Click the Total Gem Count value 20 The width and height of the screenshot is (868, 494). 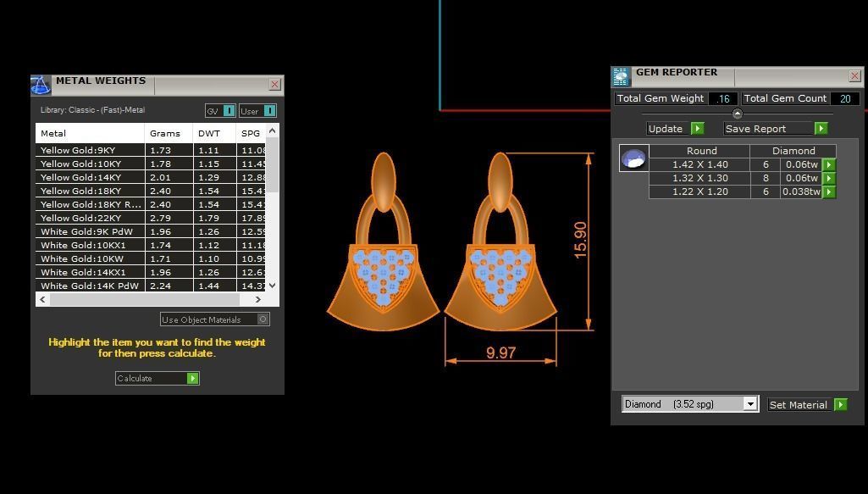[x=845, y=98]
